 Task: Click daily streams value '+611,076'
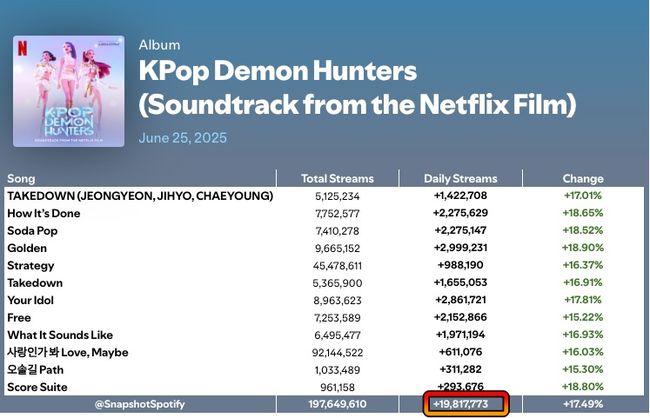(x=461, y=352)
